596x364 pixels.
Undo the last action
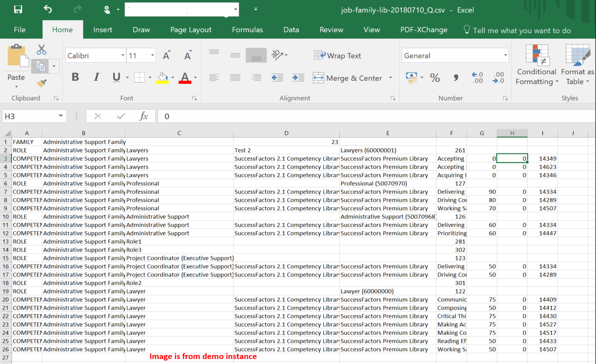point(48,9)
